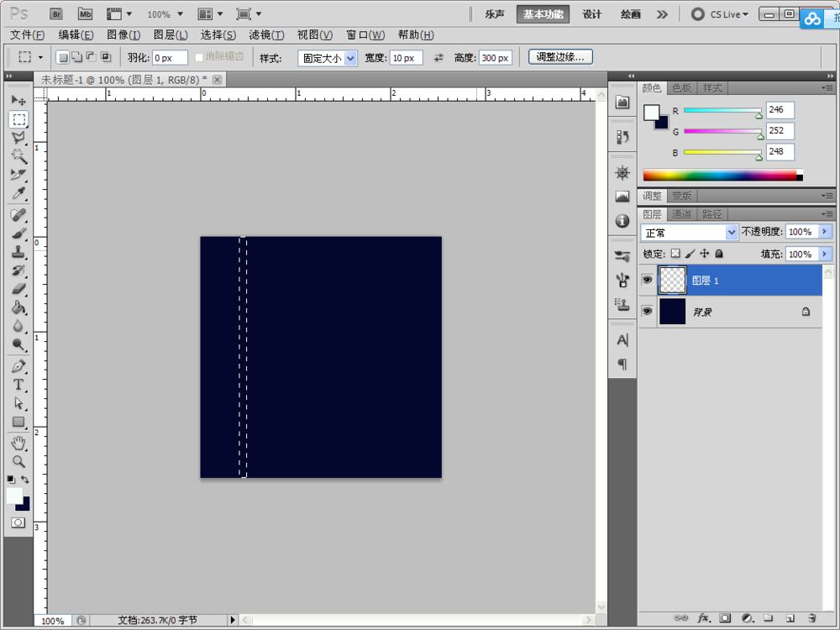
Task: Select the Polygonal Lasso tool
Action: [x=18, y=138]
